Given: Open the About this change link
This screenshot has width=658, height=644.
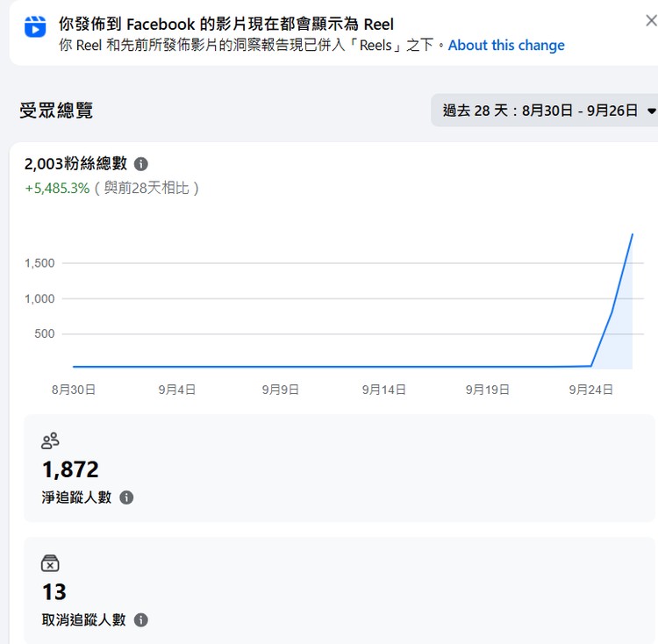Looking at the screenshot, I should point(506,45).
